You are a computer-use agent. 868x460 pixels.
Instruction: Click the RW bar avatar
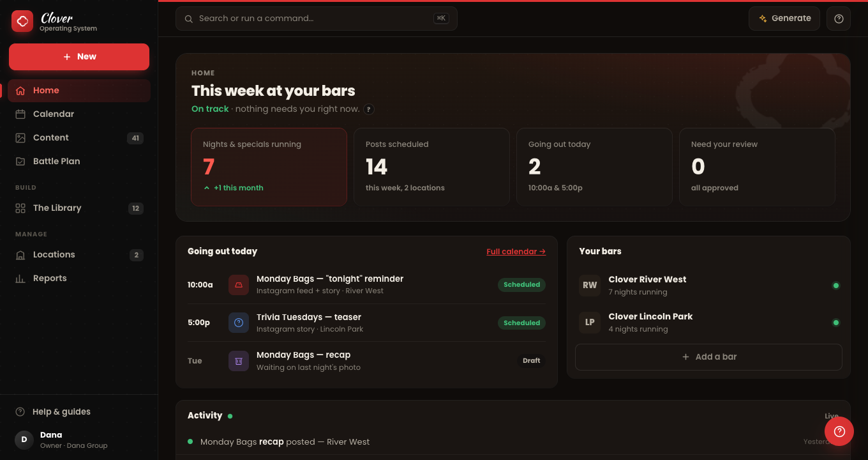pos(590,286)
